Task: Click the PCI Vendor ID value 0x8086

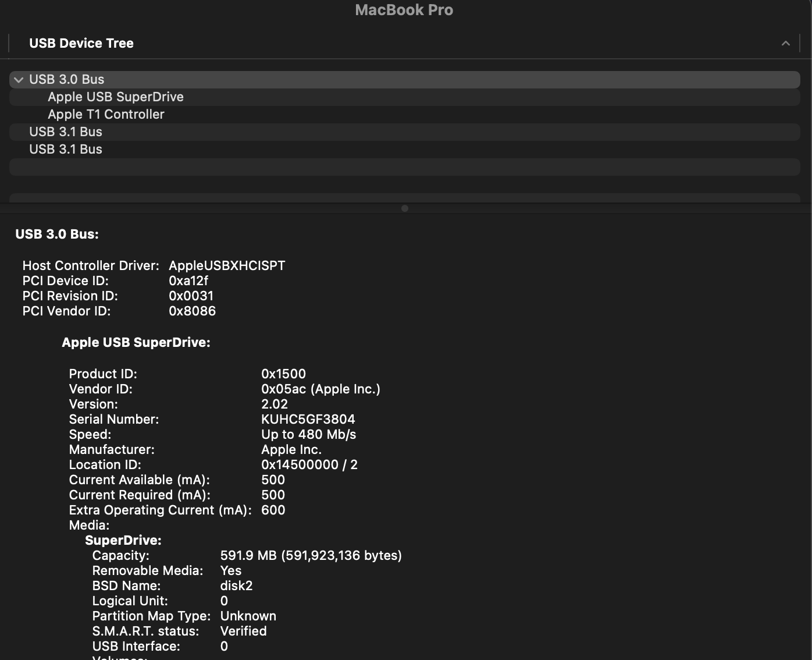Action: click(192, 311)
